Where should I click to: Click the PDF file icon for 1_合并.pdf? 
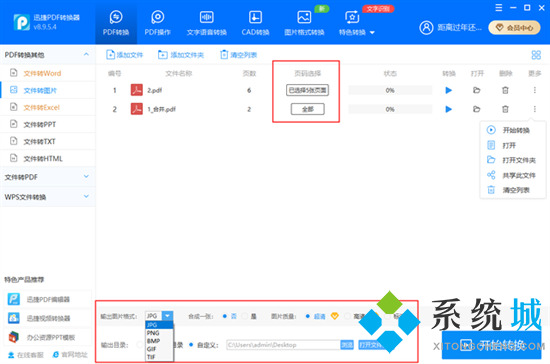click(x=137, y=109)
